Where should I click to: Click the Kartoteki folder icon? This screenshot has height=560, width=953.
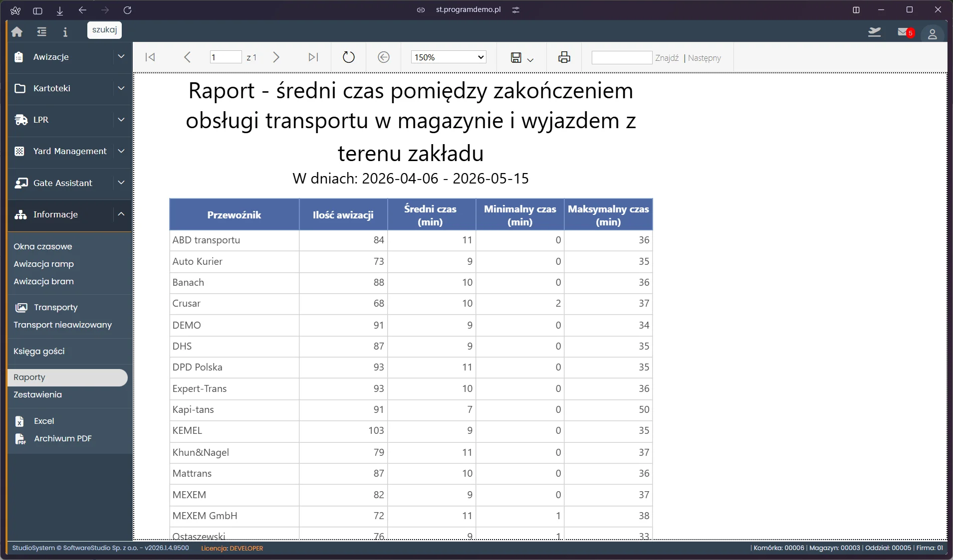20,88
